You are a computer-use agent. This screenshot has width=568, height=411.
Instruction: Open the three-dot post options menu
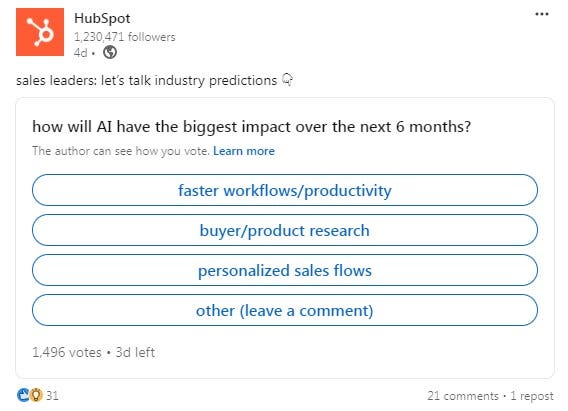click(542, 14)
